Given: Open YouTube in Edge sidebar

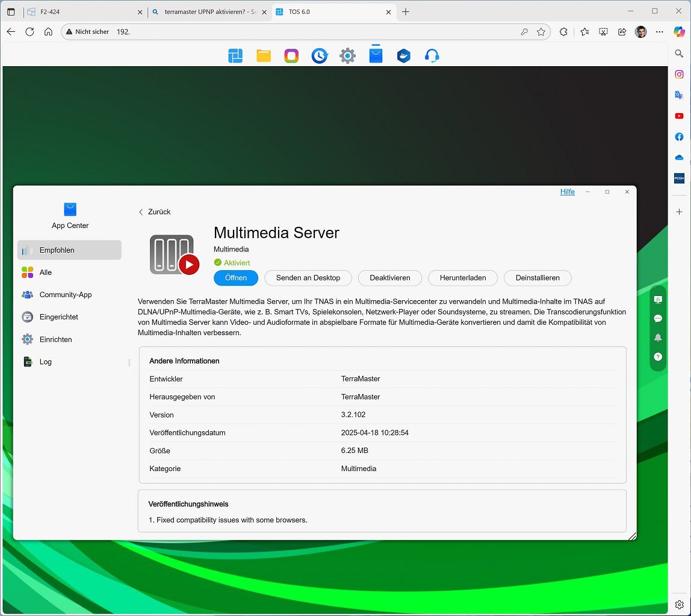Looking at the screenshot, I should click(x=679, y=116).
